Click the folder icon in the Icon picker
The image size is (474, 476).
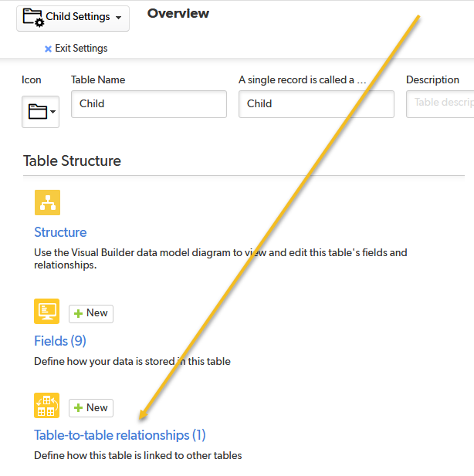(x=38, y=111)
